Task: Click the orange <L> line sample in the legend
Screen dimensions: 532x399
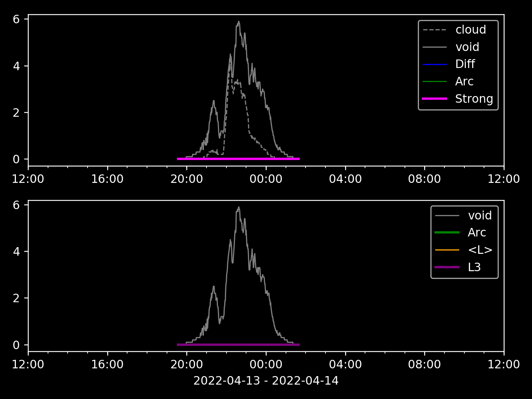Action: 447,250
